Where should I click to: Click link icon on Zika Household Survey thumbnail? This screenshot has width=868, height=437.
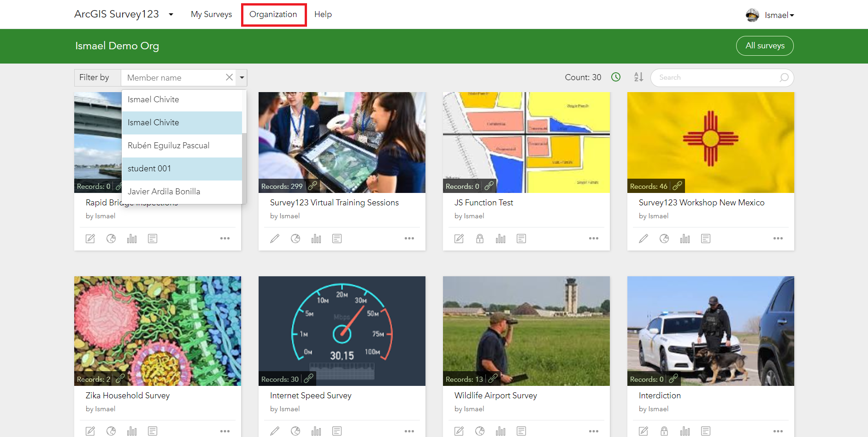120,379
